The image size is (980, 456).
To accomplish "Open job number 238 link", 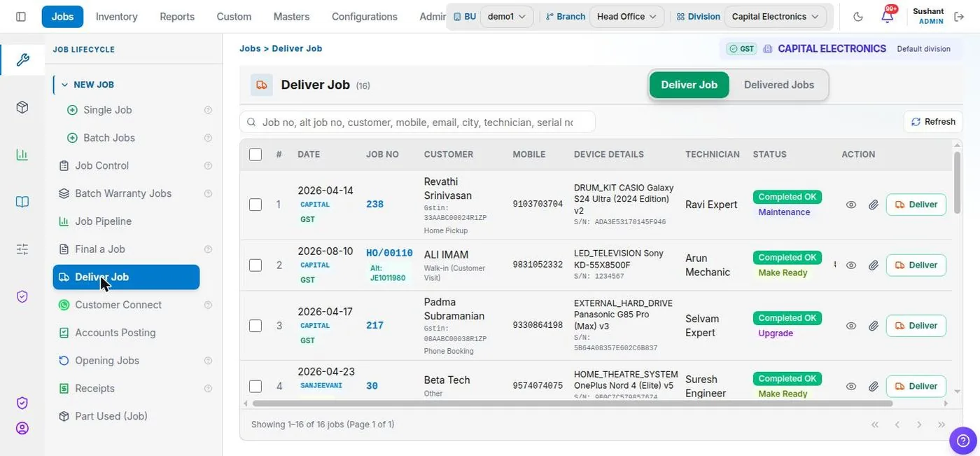I will pyautogui.click(x=374, y=205).
